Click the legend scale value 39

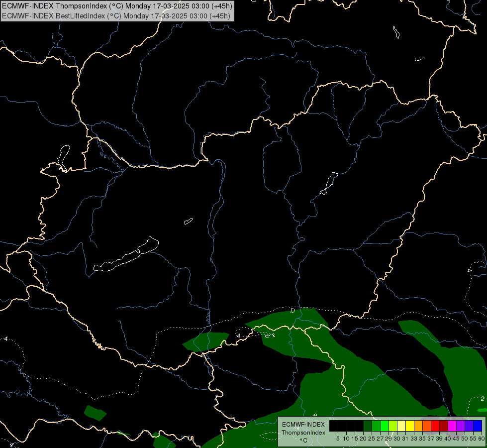(x=439, y=439)
